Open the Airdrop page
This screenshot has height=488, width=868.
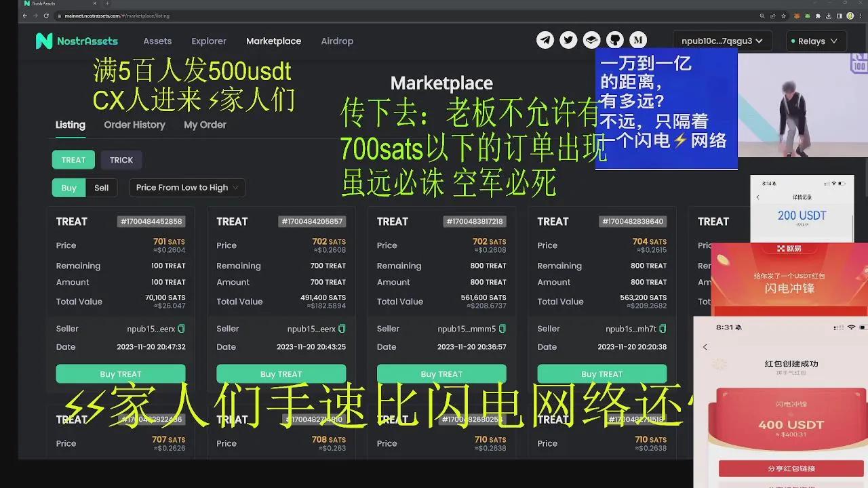click(x=337, y=41)
